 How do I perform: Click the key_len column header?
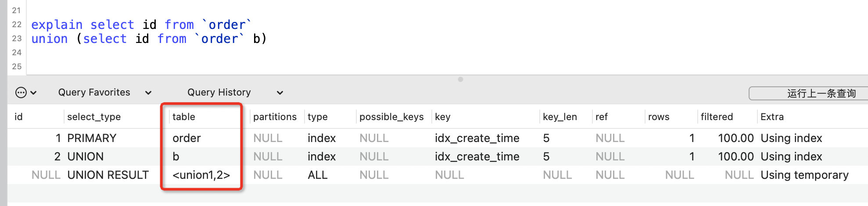pos(560,117)
